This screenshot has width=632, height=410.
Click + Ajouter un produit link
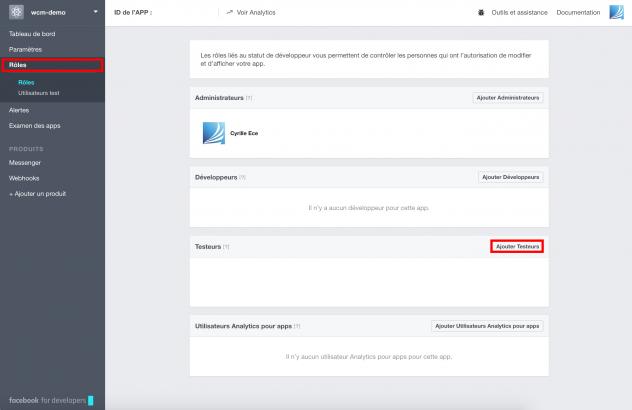(37, 193)
